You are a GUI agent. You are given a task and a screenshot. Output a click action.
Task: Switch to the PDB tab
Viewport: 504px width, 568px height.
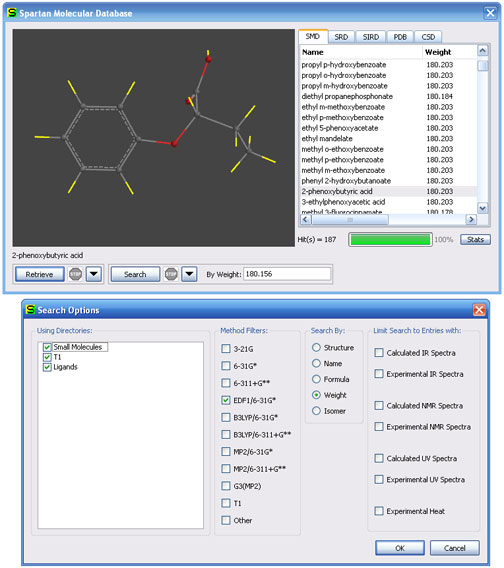tap(400, 37)
